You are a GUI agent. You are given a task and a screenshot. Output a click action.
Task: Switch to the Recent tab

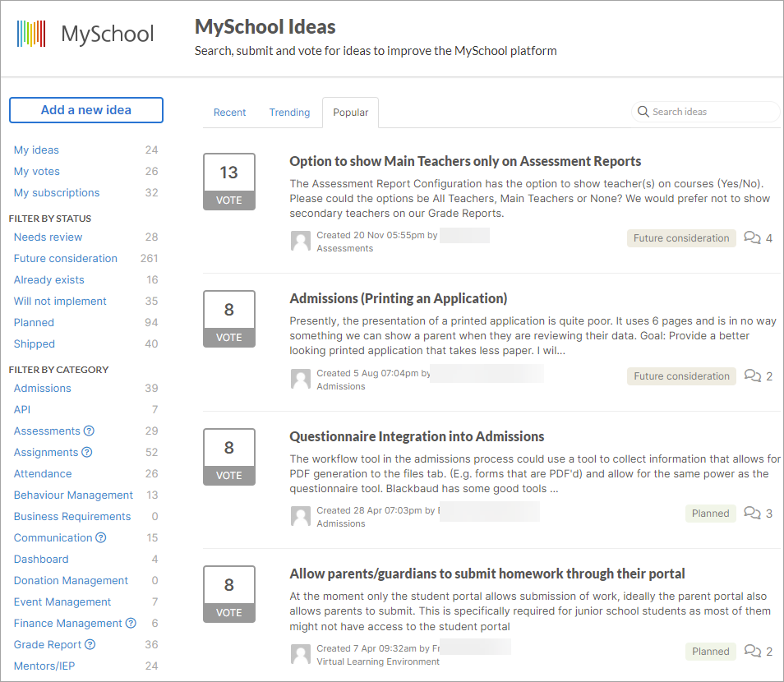click(x=229, y=113)
